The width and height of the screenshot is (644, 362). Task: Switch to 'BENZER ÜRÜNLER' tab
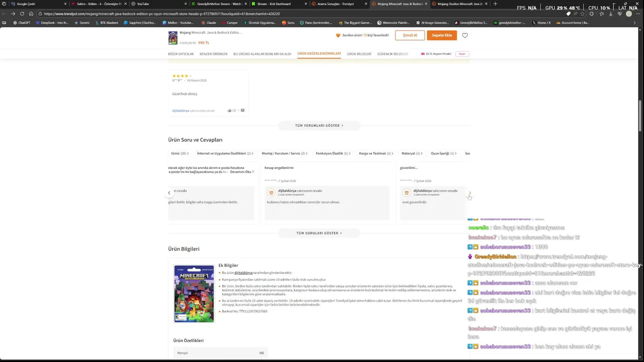pyautogui.click(x=213, y=54)
